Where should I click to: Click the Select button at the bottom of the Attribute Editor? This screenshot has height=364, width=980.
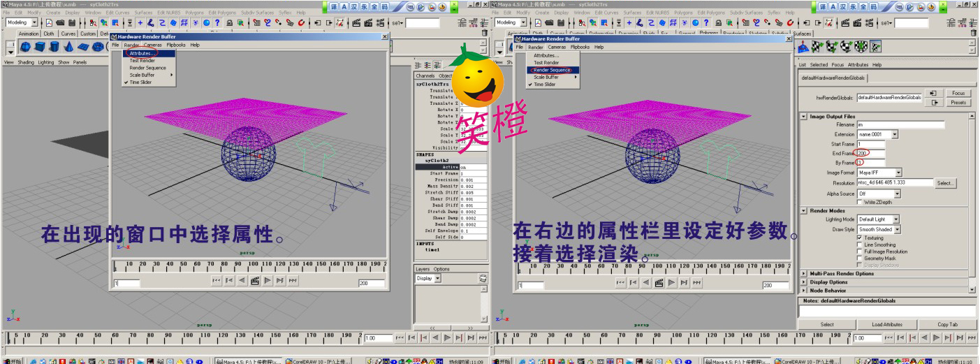pyautogui.click(x=827, y=324)
